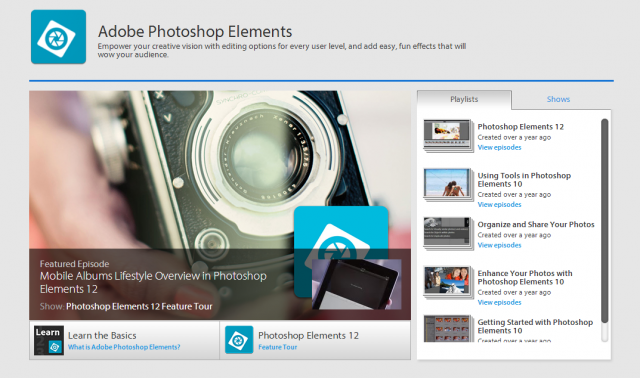
Task: Click the 'Photoshop Elements 12' heading in the bottom bar
Action: 308,336
